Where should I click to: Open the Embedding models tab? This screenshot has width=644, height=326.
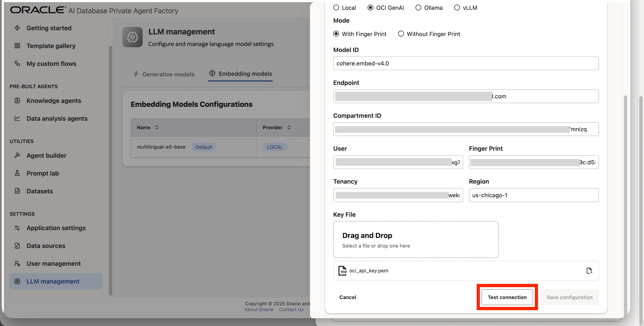click(x=240, y=74)
